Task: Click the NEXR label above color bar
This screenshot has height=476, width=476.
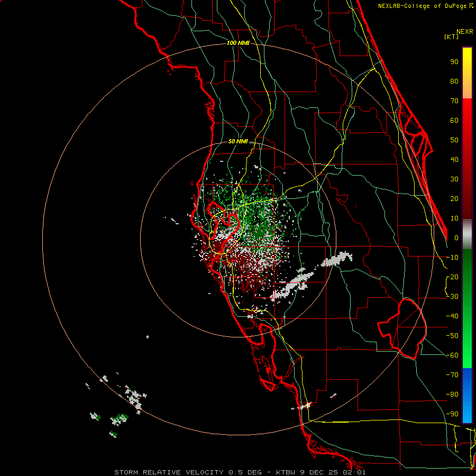Action: coord(465,32)
